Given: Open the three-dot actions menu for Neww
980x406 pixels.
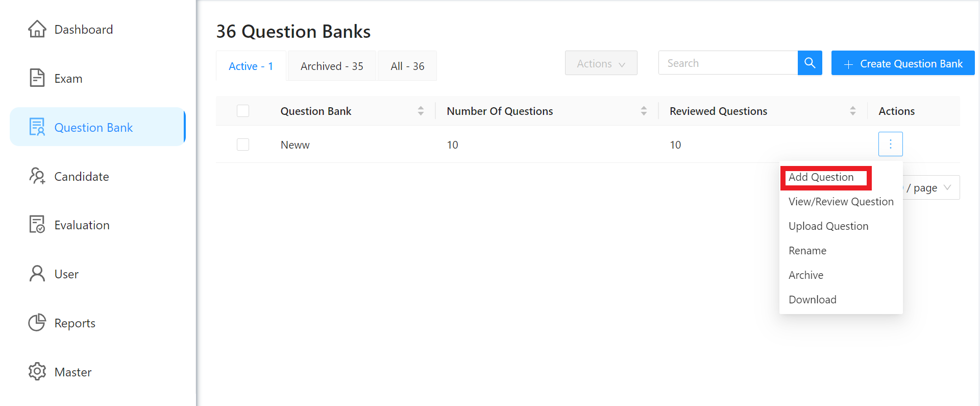Looking at the screenshot, I should [x=890, y=144].
